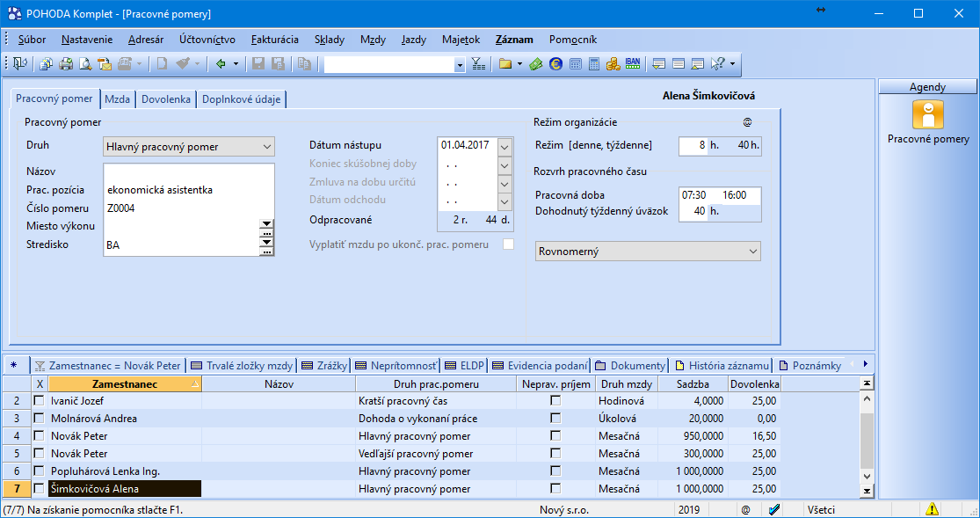Image resolution: width=980 pixels, height=518 pixels.
Task: Open the Koniec skúšobnej doby date dropdown
Action: pyautogui.click(x=505, y=166)
